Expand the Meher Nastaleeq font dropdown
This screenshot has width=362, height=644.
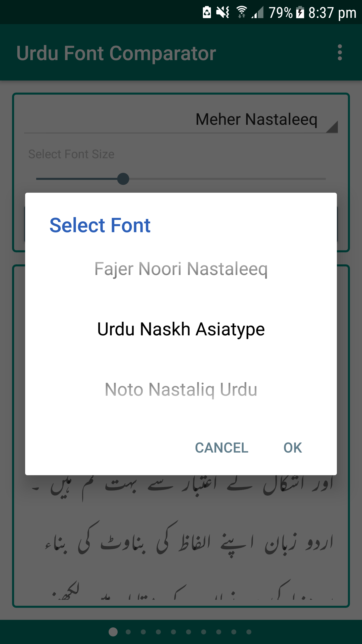coord(181,119)
